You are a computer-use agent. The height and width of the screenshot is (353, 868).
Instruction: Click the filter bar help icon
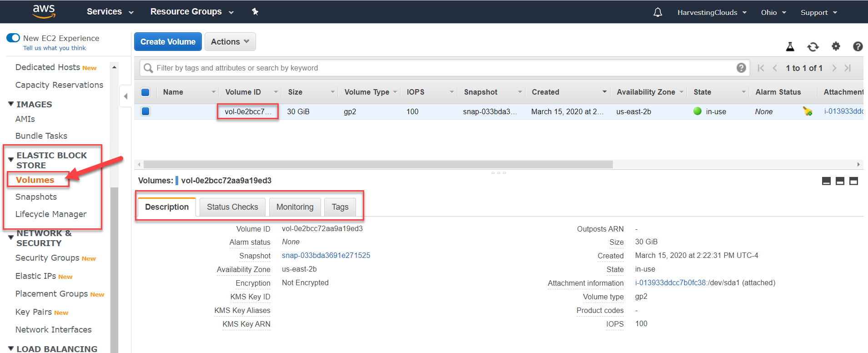point(741,68)
